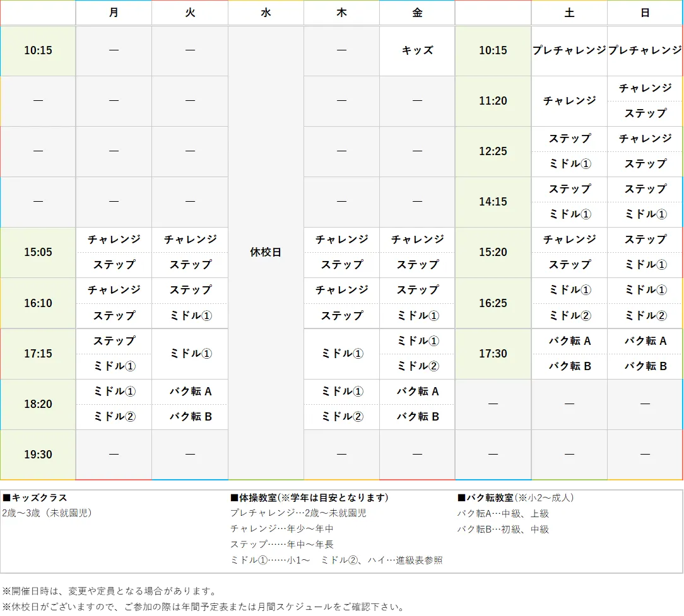The width and height of the screenshot is (684, 616).
Task: Click the 15:05 time slot label
Action: tap(37, 252)
